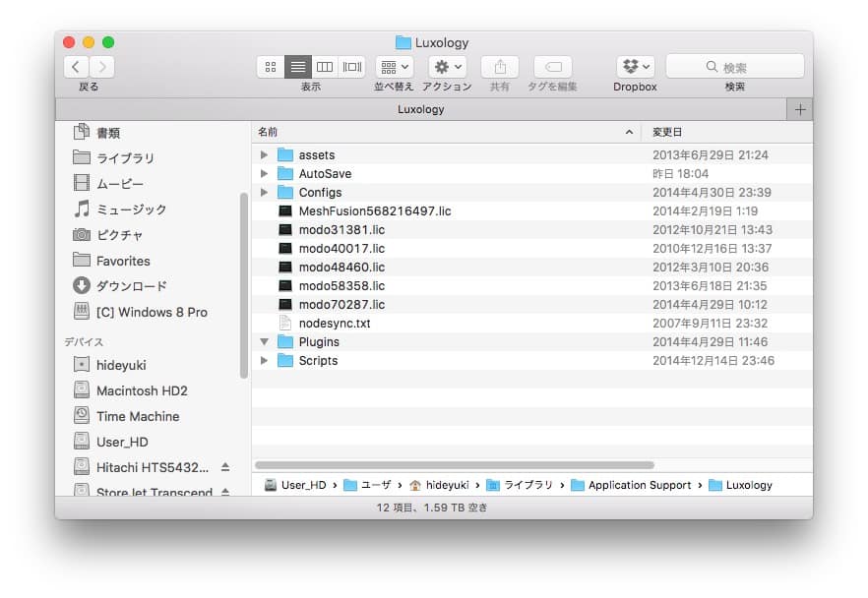The image size is (868, 598).
Task: Add a new tab with plus button
Action: click(799, 109)
